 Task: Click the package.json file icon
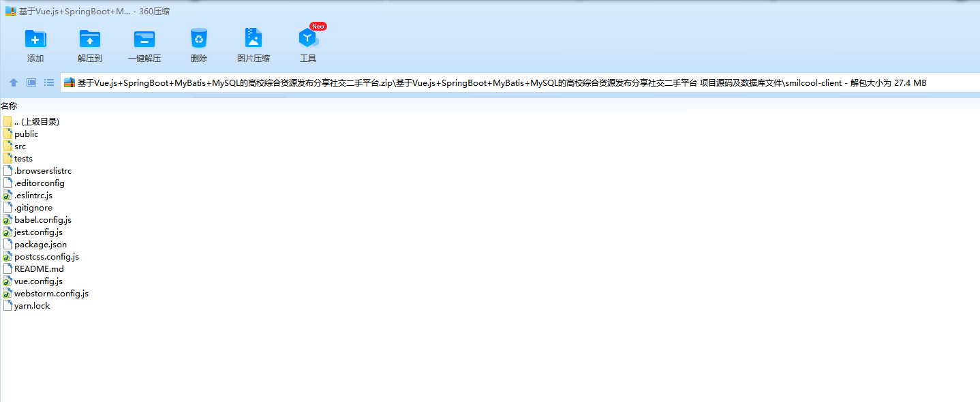click(x=7, y=244)
